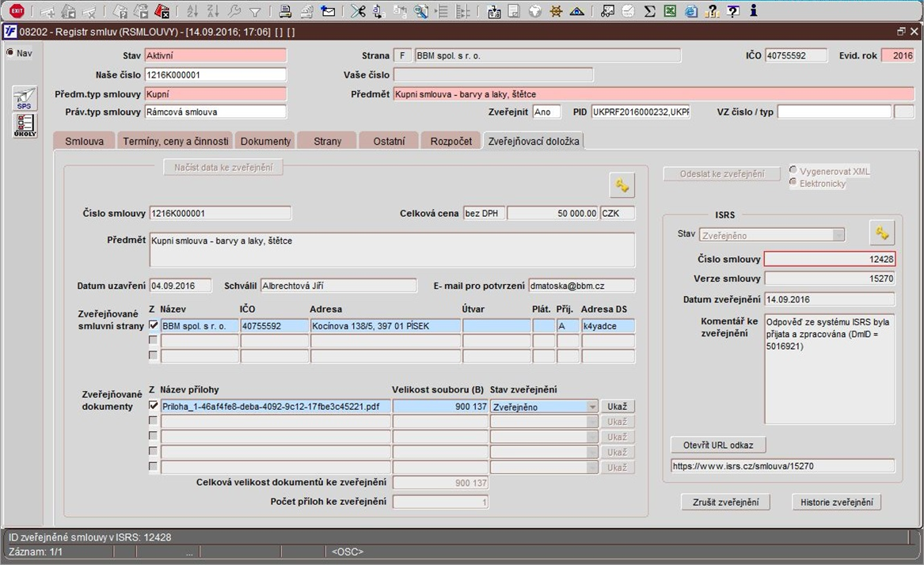Open the Dokumenty tab

coord(265,141)
